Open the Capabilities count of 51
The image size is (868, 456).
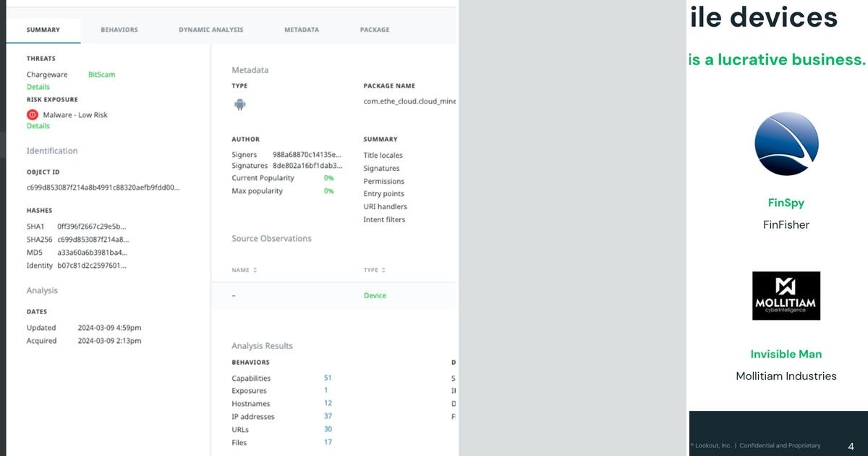(x=328, y=378)
